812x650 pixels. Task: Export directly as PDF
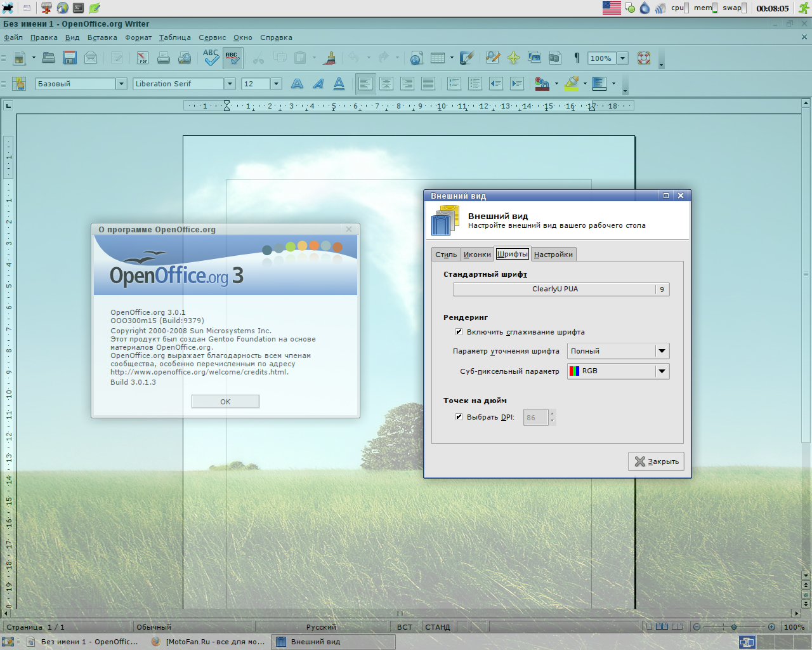click(x=143, y=58)
